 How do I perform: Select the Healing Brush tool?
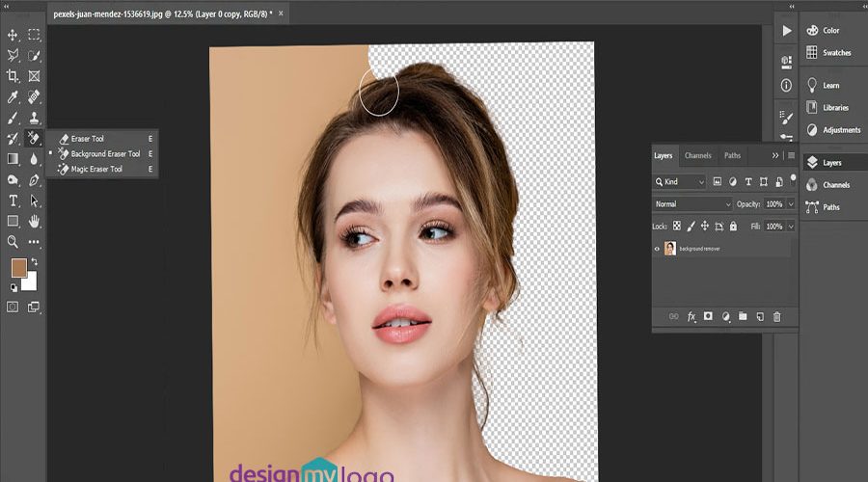pos(34,96)
